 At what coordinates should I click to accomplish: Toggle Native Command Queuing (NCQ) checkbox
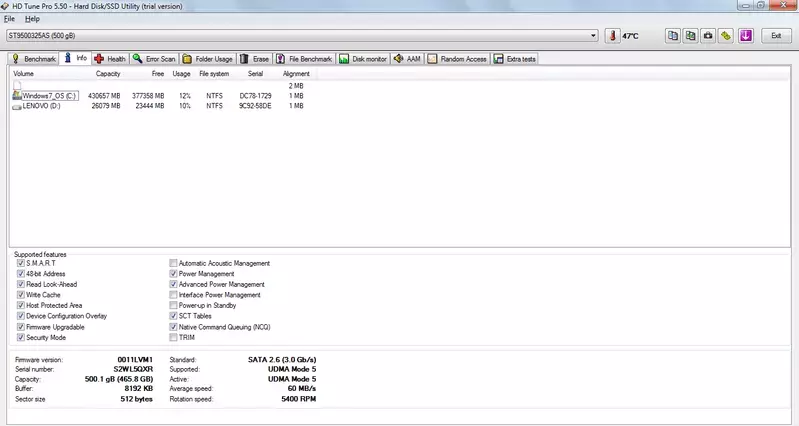pyautogui.click(x=173, y=327)
